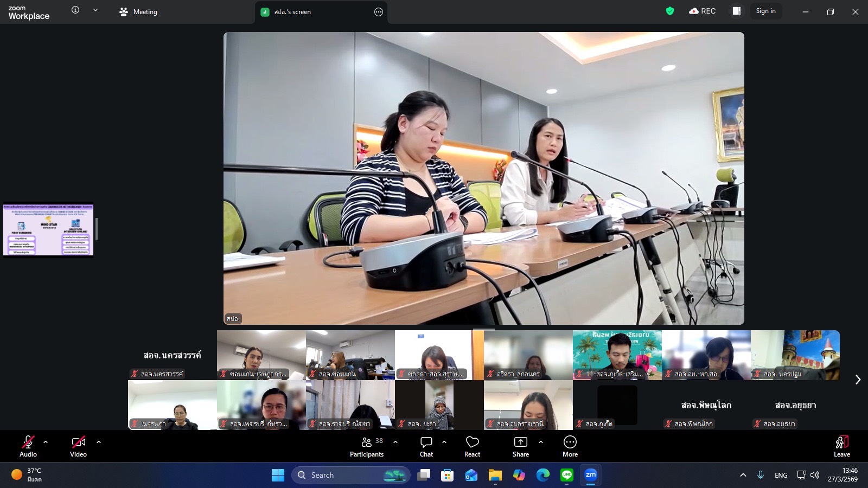Select the shared slide thumbnail on left
Screen dimensions: 868x488
48,230
